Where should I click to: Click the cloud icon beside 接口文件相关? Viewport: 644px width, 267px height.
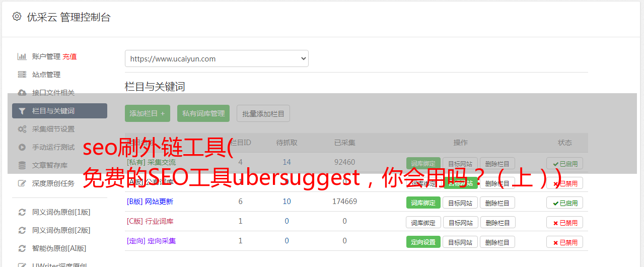(22, 93)
